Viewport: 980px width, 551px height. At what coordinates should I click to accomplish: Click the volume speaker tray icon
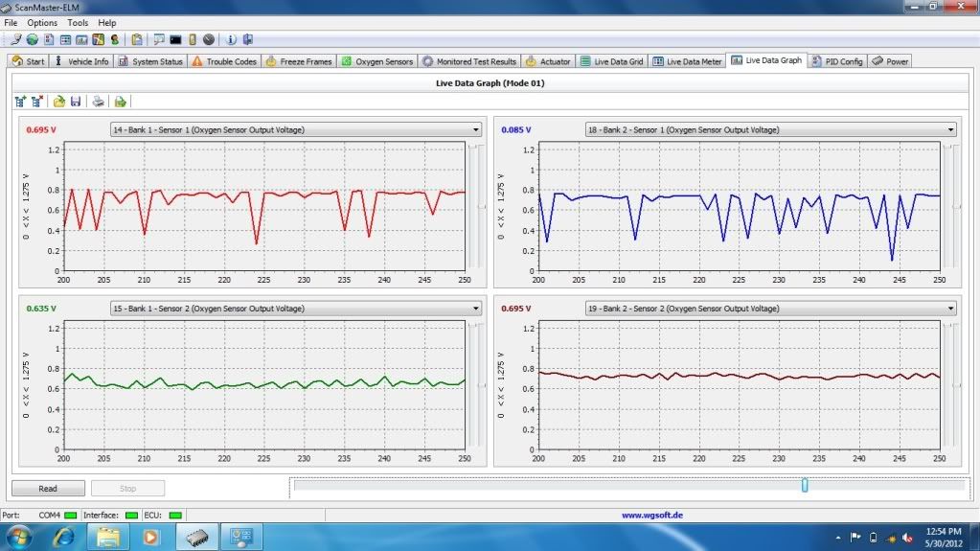[907, 538]
